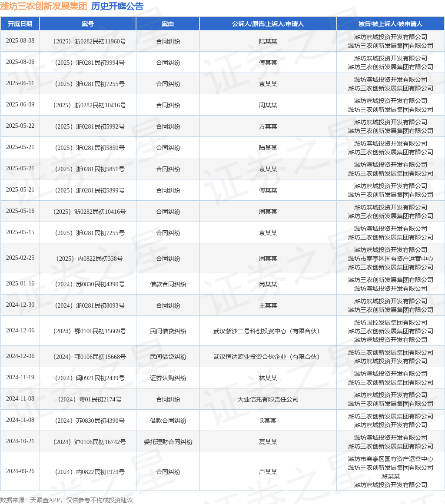445x504 pixels.
Task: Click the date 2024-10-21
Action: 20,441
